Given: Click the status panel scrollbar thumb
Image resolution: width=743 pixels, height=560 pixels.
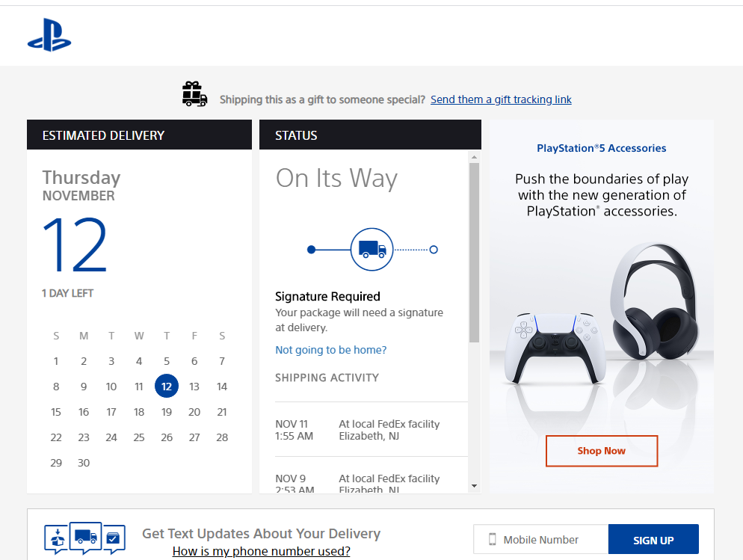Looking at the screenshot, I should click(x=474, y=253).
